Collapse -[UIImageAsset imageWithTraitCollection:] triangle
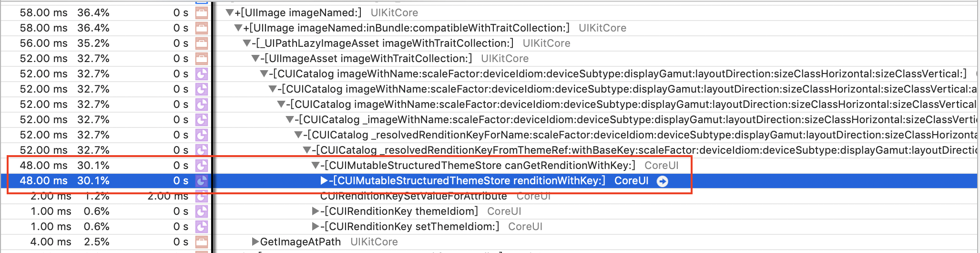 [x=255, y=59]
